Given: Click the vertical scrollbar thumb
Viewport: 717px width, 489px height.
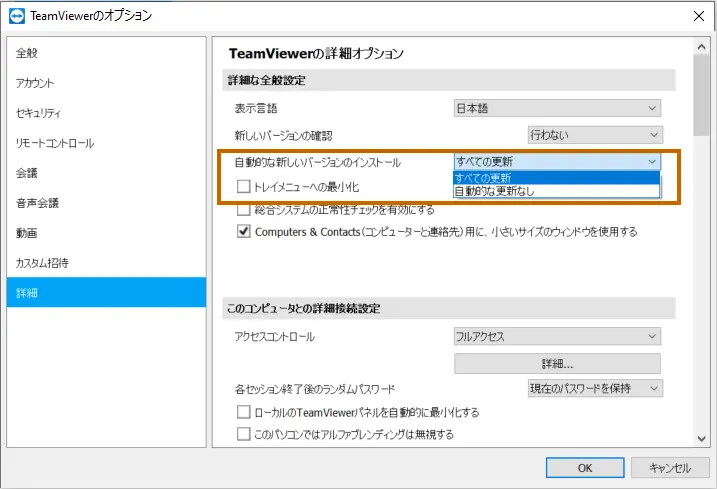Looking at the screenshot, I should click(701, 95).
